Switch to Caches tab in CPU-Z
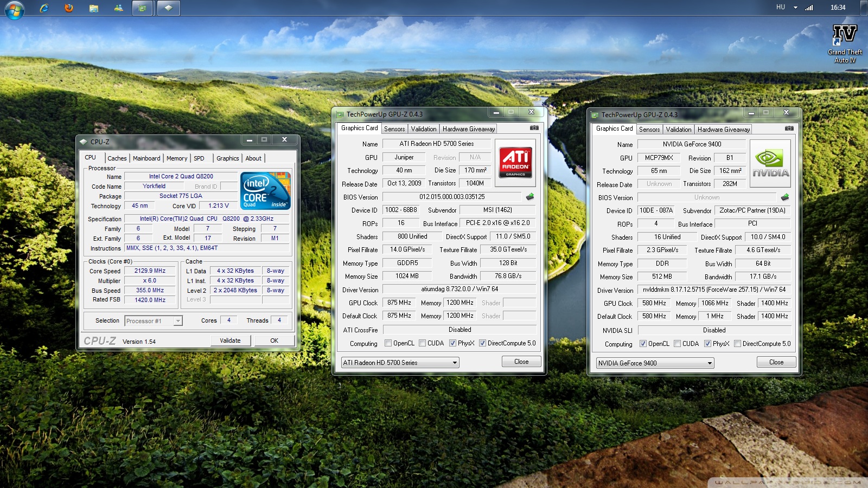Viewport: 868px width, 488px height. pos(117,158)
